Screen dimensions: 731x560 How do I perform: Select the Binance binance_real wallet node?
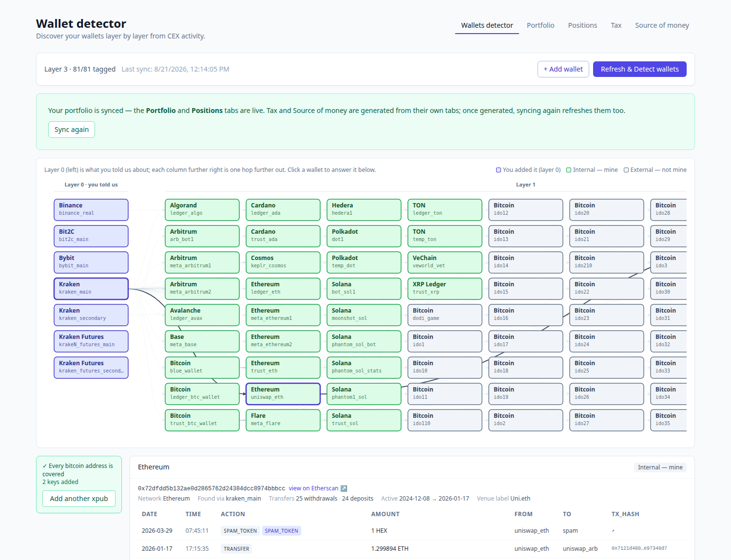coord(91,210)
